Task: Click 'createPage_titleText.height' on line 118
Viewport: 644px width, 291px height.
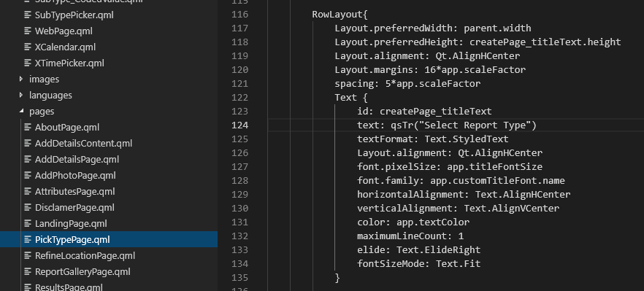Action: [x=545, y=42]
